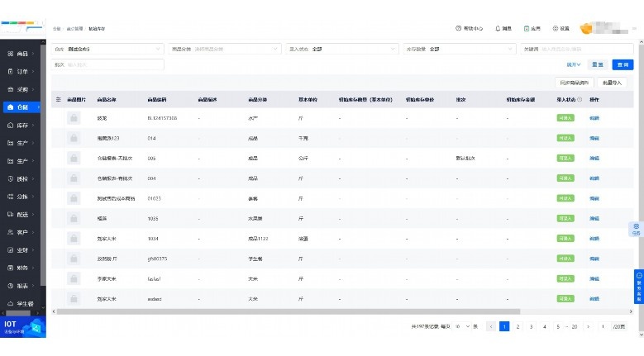Click the edit link in the row with code 1035
644x356 pixels.
(594, 219)
